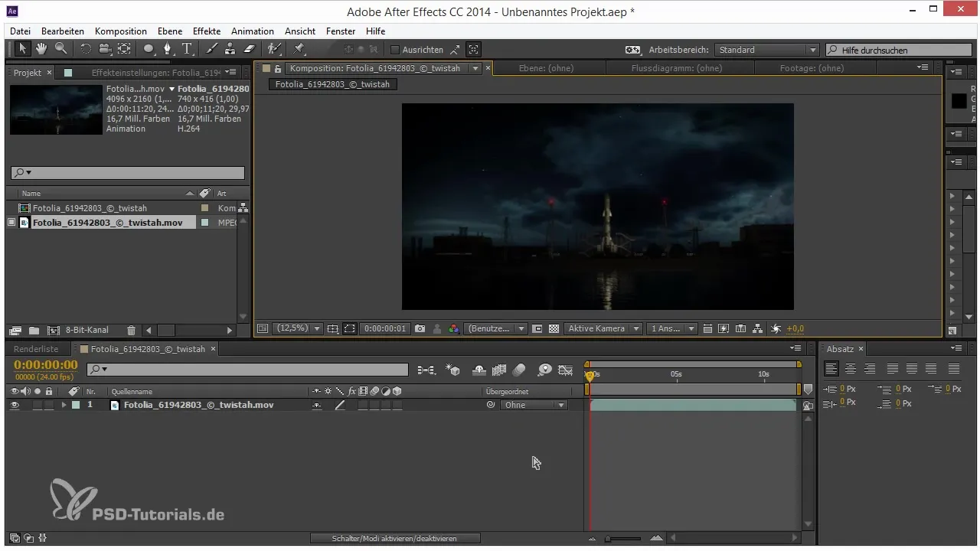Screen dimensions: 980x551
Task: Enable the Ausrichten checkbox
Action: 395,50
